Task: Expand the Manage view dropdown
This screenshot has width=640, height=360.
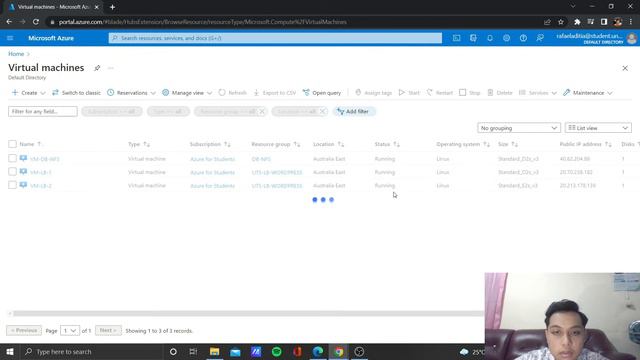Action: tap(187, 93)
